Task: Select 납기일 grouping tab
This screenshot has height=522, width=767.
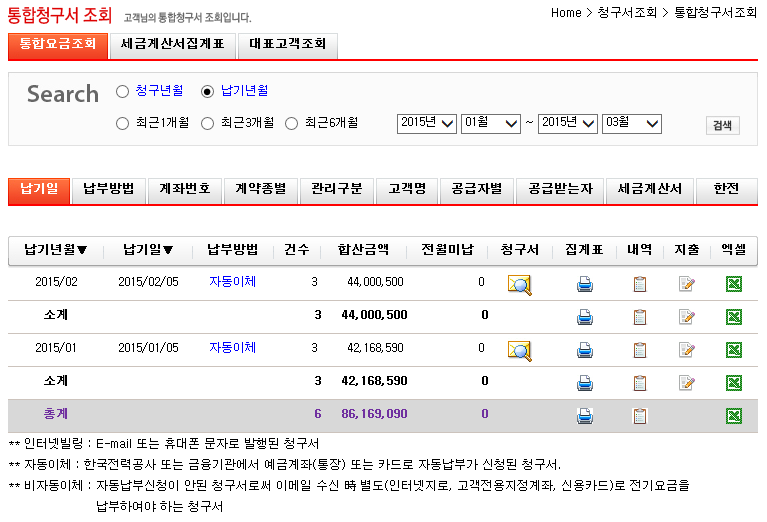Action: [39, 190]
